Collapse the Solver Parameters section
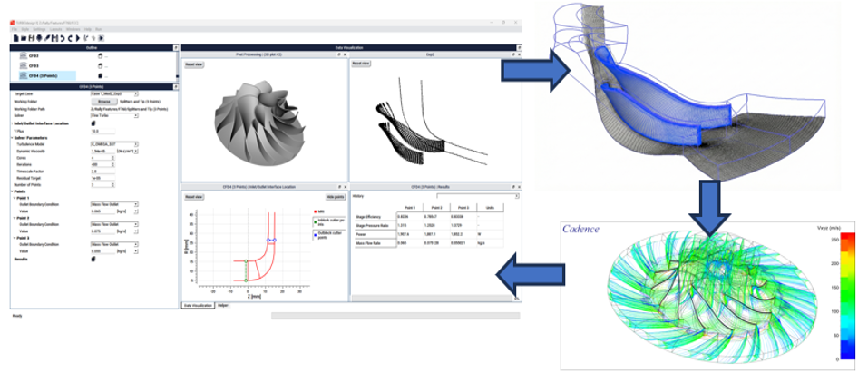868x383 pixels. 12,138
